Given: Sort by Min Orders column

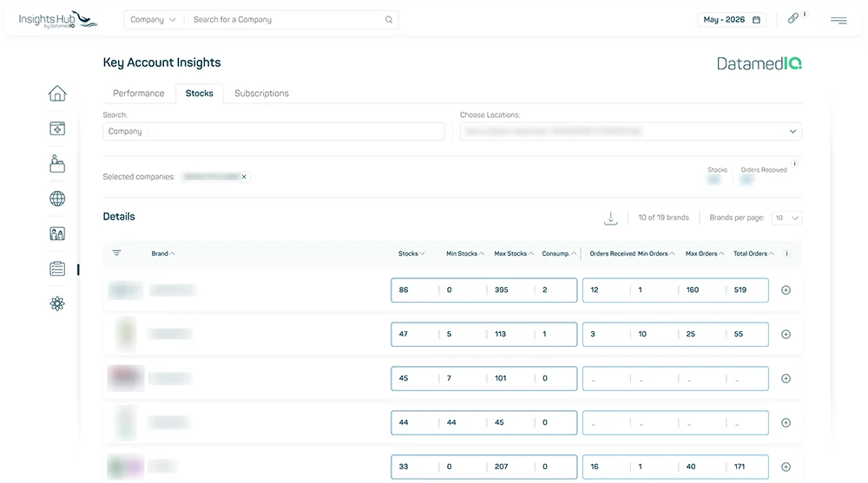Looking at the screenshot, I should 656,253.
